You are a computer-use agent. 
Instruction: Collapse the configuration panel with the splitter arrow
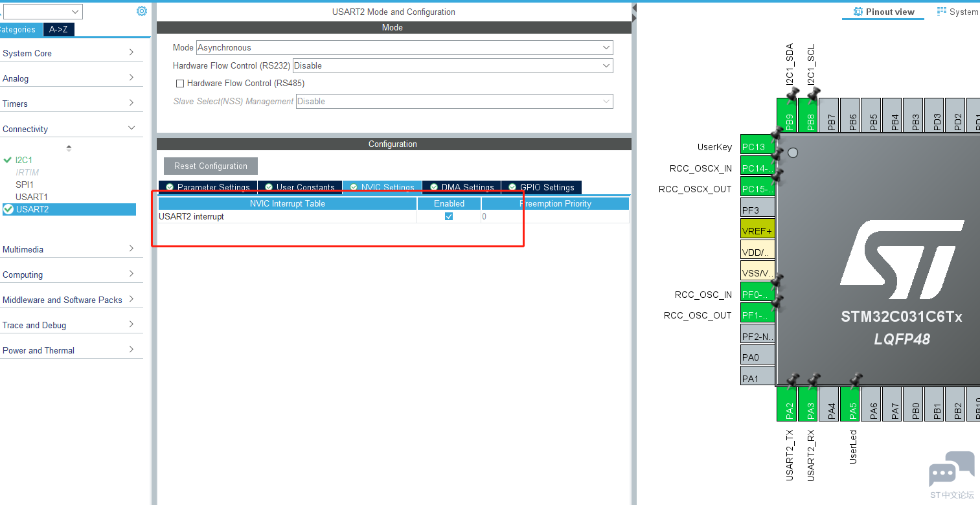tap(634, 8)
